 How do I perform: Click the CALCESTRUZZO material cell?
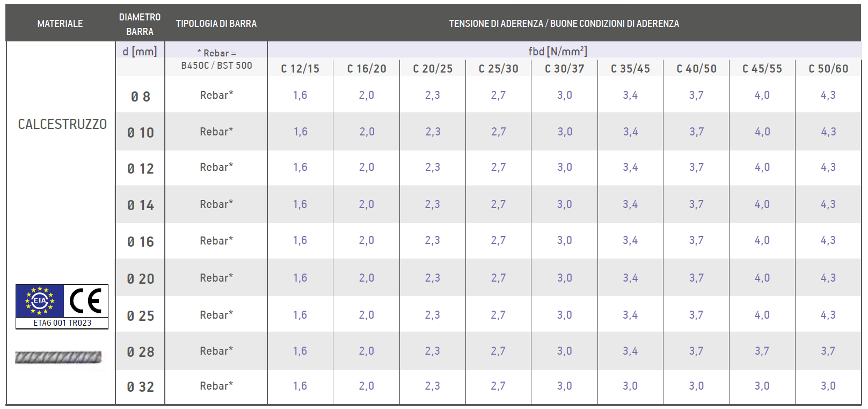[62, 124]
